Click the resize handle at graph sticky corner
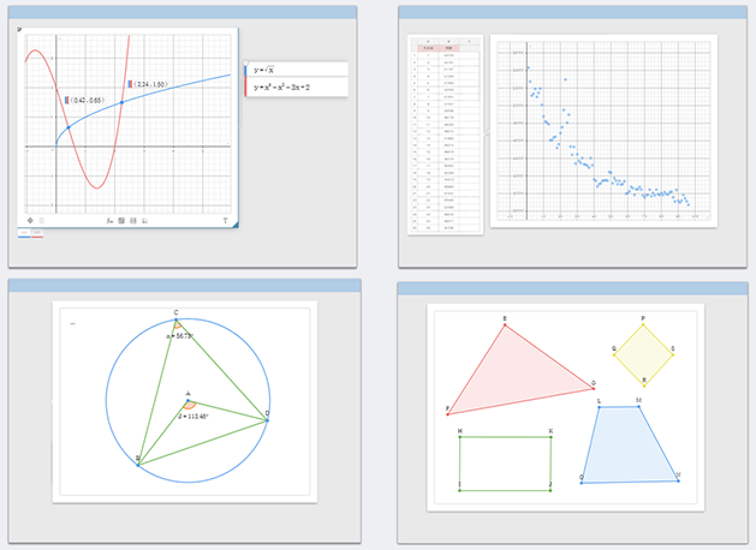 tap(235, 225)
